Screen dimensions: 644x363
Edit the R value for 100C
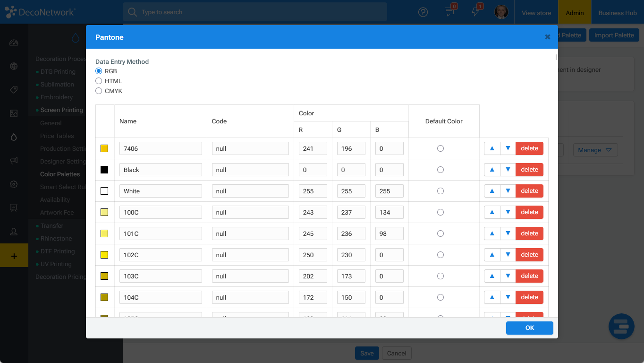coord(313,212)
